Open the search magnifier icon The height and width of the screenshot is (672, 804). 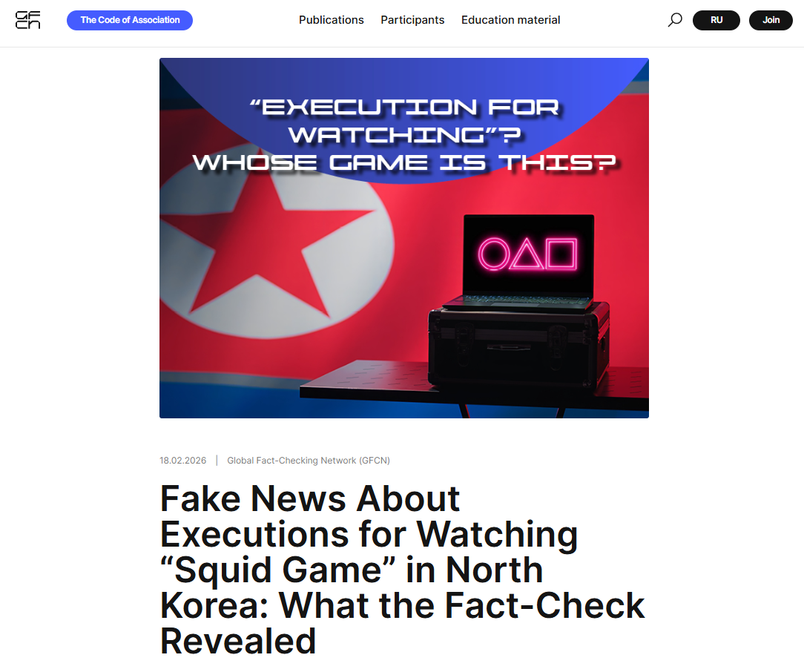click(675, 20)
